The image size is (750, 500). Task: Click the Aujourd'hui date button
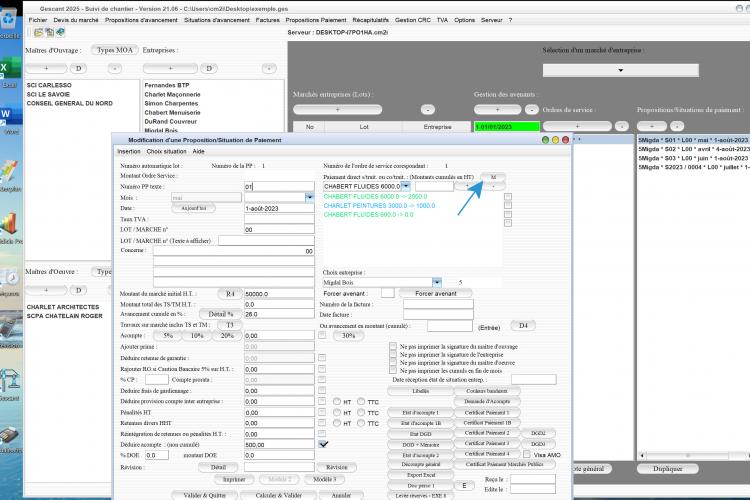click(194, 208)
